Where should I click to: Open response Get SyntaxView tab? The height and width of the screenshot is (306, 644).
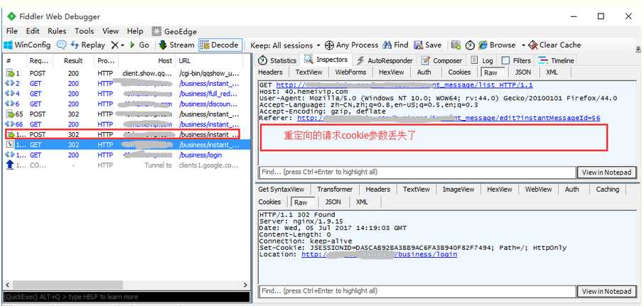[x=281, y=189]
